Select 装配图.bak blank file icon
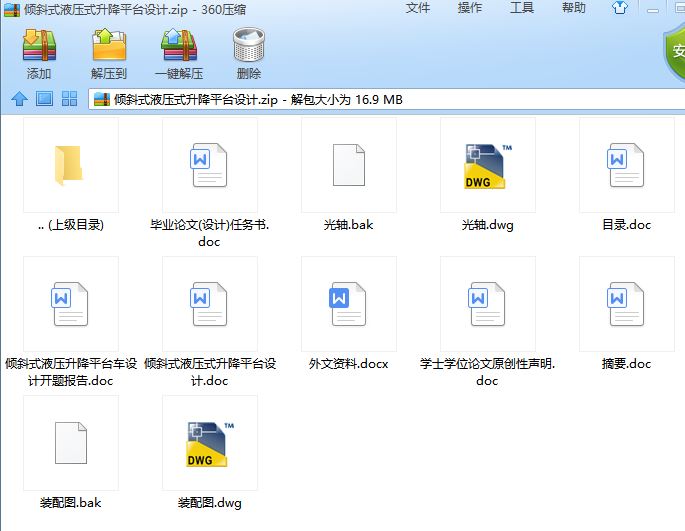Viewport: 685px width, 531px height. coord(71,443)
